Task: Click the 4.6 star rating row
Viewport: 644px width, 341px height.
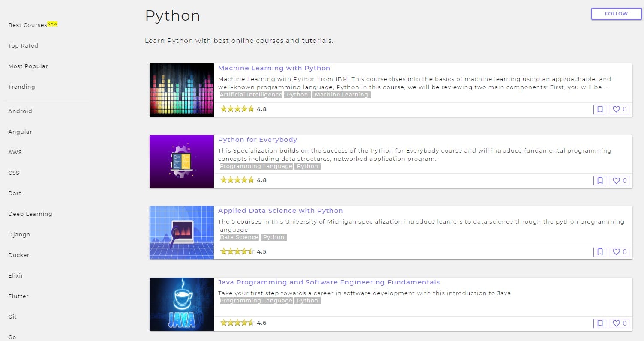Action: [243, 323]
